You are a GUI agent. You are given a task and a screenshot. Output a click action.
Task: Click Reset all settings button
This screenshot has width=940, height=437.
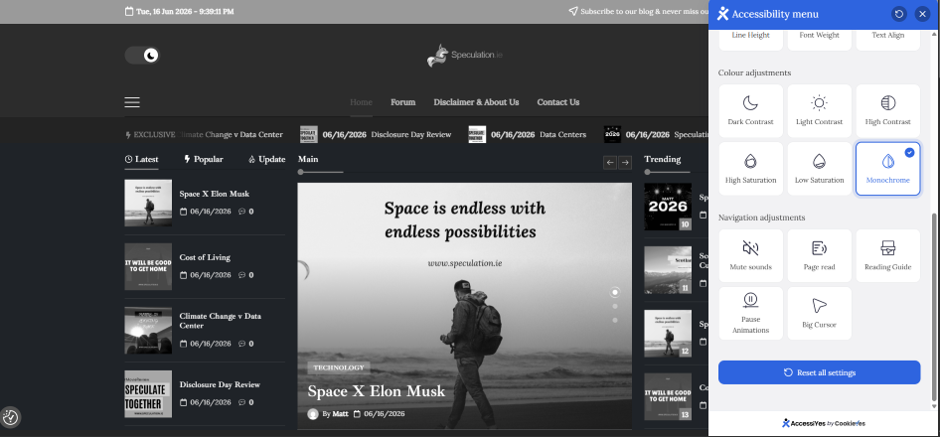pos(819,372)
